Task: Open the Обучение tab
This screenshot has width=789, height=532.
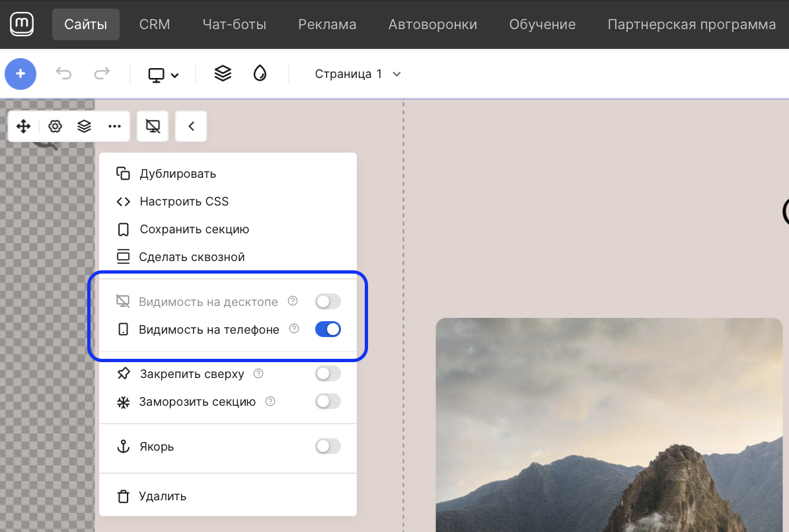Action: tap(543, 24)
